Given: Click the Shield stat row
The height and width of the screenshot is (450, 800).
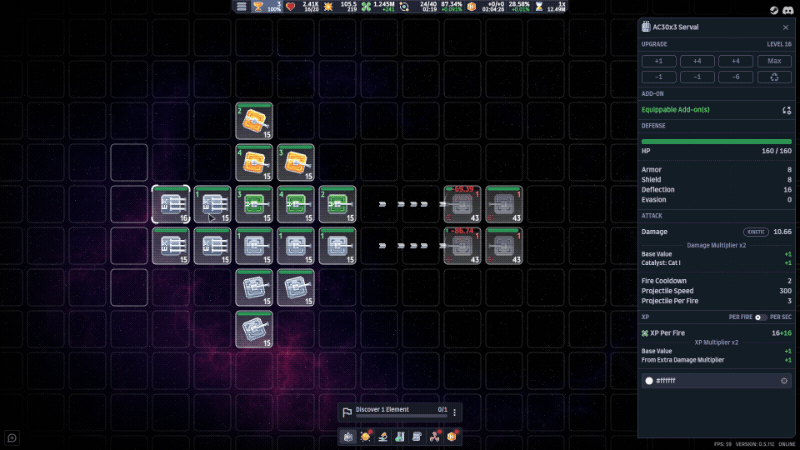Looking at the screenshot, I should click(x=716, y=180).
